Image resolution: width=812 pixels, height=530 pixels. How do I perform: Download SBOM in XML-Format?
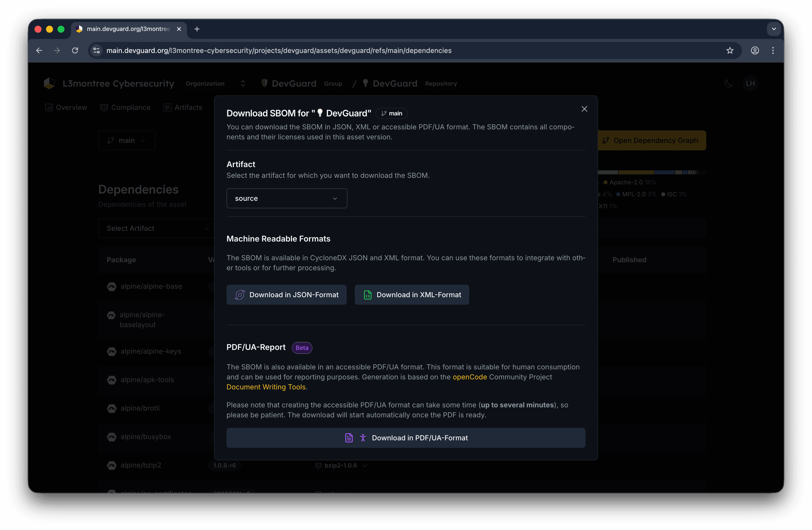[x=412, y=295]
